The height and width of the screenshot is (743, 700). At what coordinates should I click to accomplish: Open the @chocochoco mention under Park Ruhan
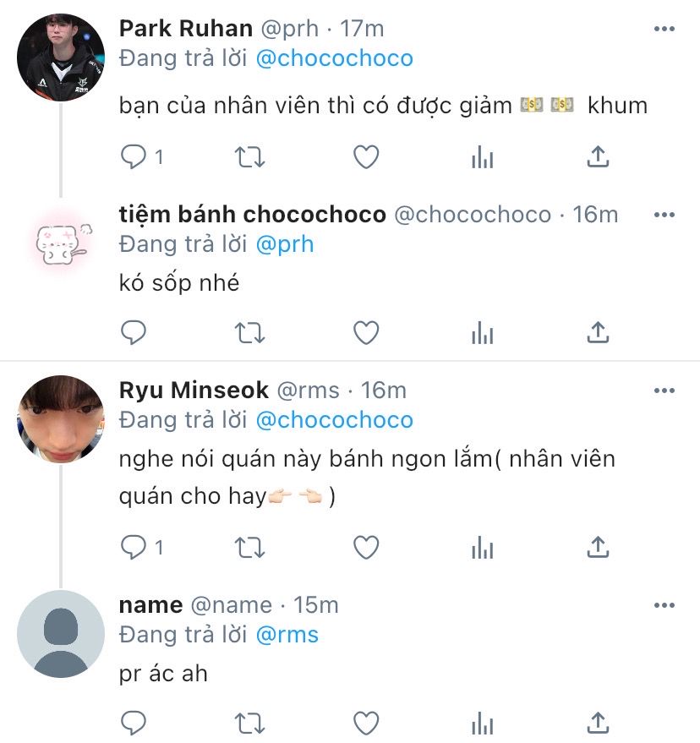pyautogui.click(x=334, y=58)
